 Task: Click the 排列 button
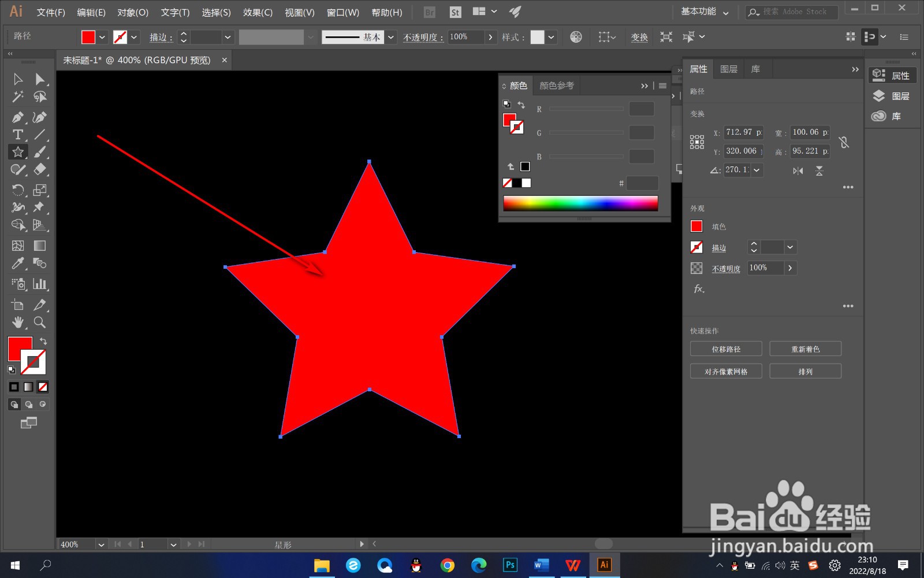click(x=805, y=372)
